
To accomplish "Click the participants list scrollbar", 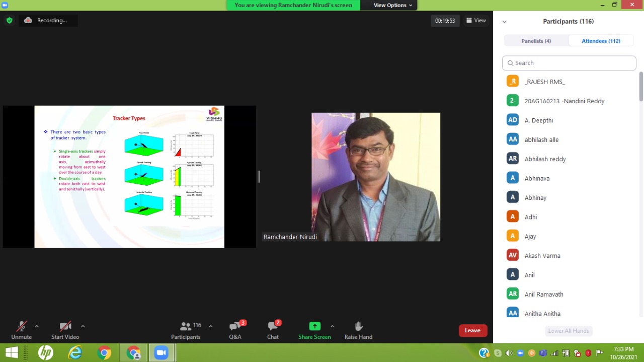I will point(641,87).
